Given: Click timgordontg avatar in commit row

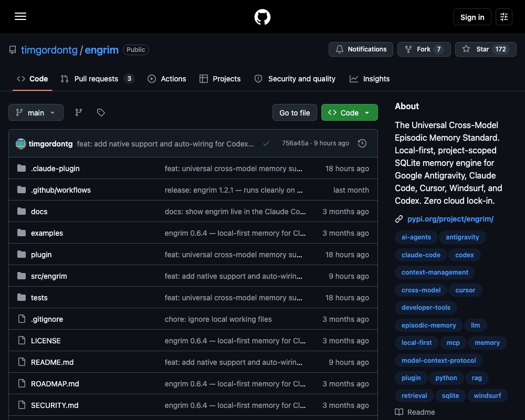Looking at the screenshot, I should [21, 144].
